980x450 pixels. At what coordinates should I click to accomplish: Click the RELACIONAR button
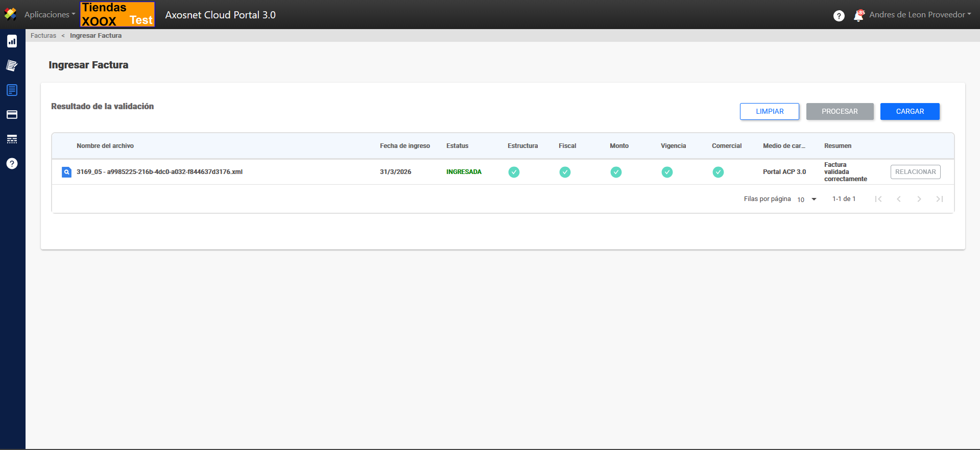coord(915,172)
